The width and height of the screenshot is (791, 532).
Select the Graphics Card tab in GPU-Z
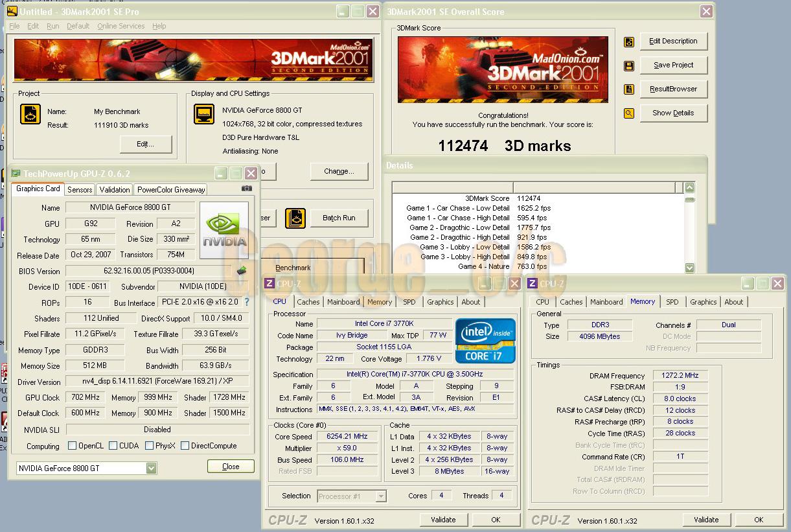tap(38, 189)
